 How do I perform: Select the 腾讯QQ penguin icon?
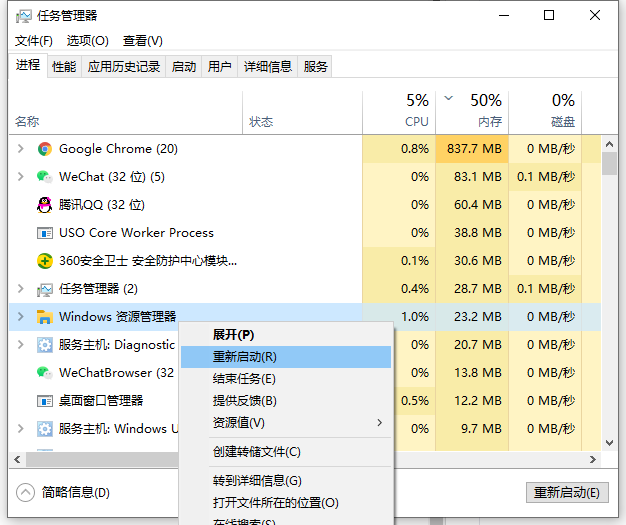tap(44, 205)
